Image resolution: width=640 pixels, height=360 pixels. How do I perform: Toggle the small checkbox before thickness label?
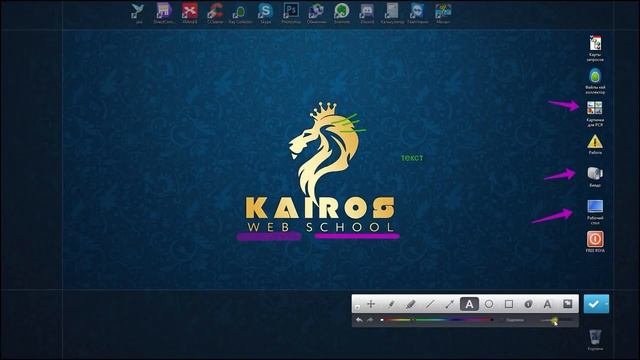(x=502, y=320)
